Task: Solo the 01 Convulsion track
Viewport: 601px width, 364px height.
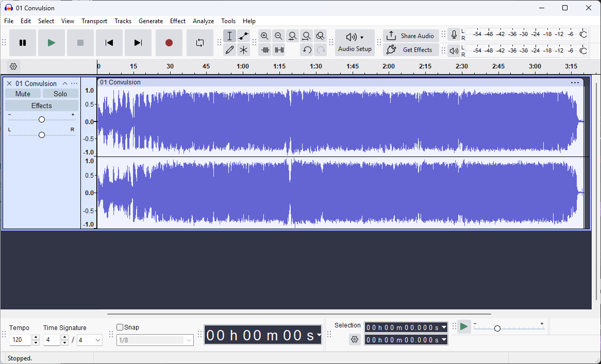Action: [x=60, y=94]
